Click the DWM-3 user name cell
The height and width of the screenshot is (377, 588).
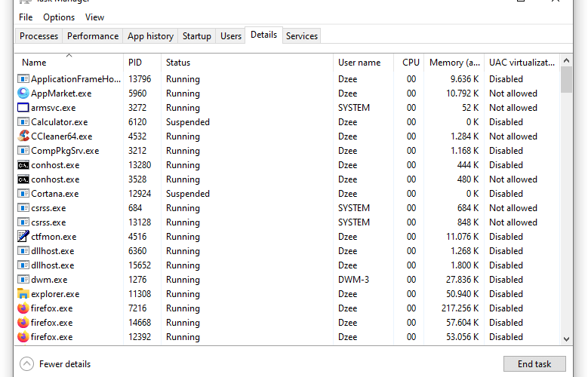[353, 279]
